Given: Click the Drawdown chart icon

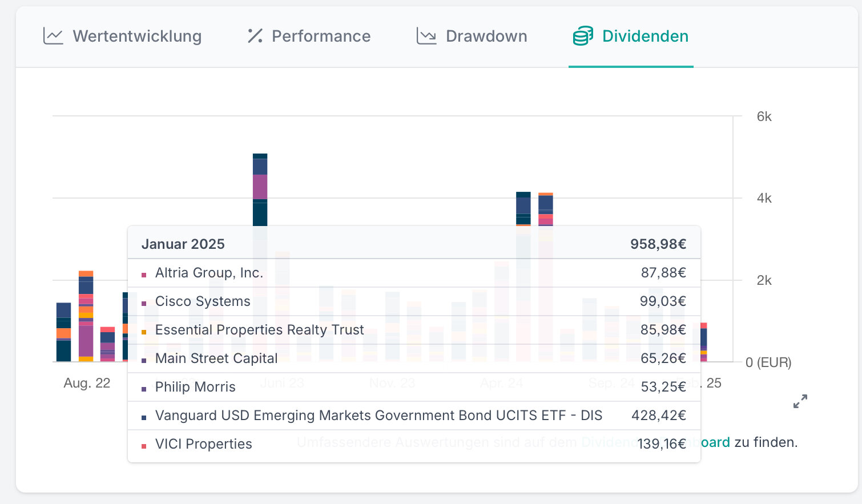Looking at the screenshot, I should pyautogui.click(x=426, y=36).
